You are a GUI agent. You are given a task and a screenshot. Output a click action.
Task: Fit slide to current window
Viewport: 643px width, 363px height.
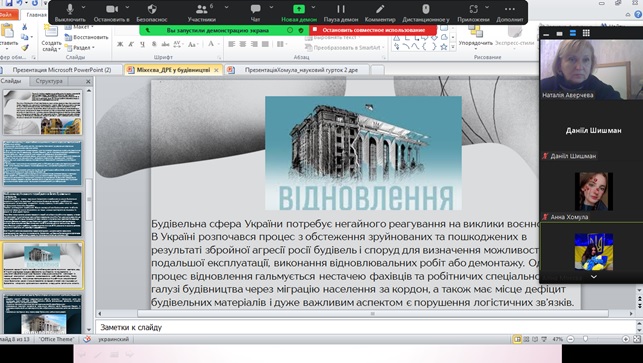coord(636,339)
